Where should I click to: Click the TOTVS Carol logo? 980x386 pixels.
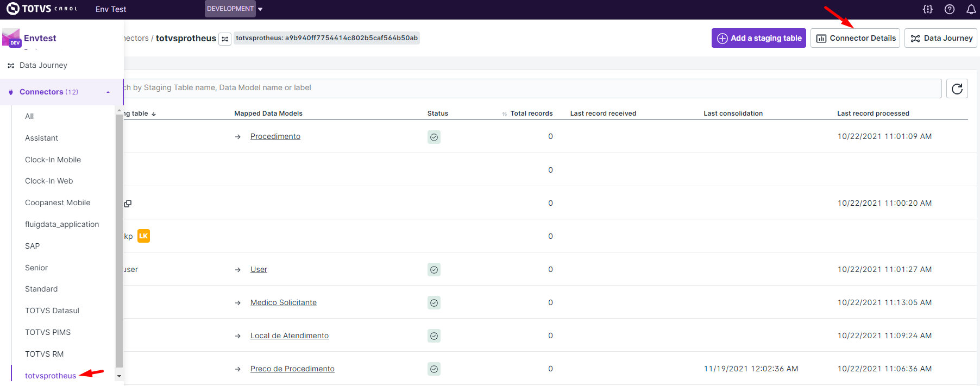coord(42,9)
